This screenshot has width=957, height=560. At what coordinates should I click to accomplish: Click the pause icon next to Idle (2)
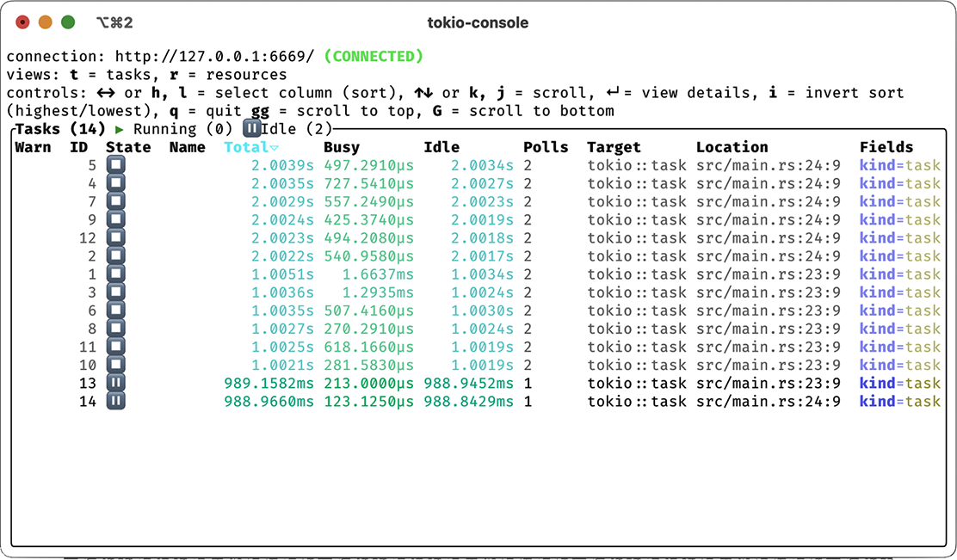tap(251, 129)
